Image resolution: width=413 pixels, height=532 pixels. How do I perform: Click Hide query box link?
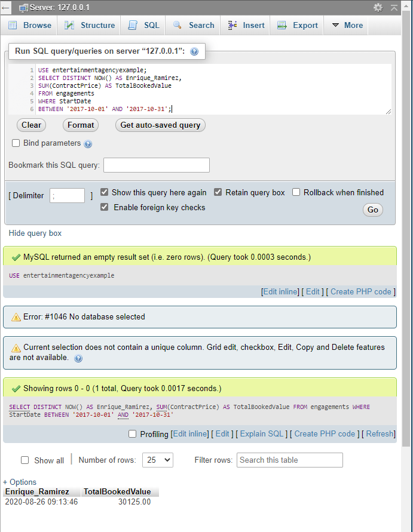(35, 233)
